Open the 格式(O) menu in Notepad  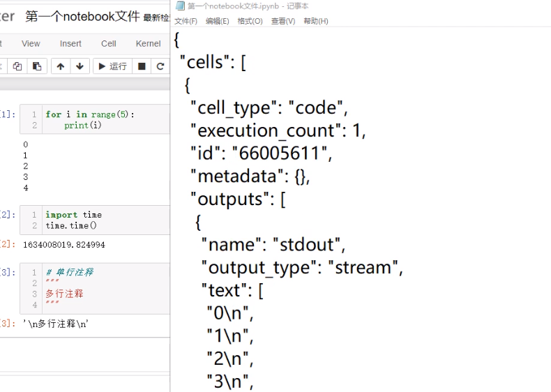coord(250,21)
